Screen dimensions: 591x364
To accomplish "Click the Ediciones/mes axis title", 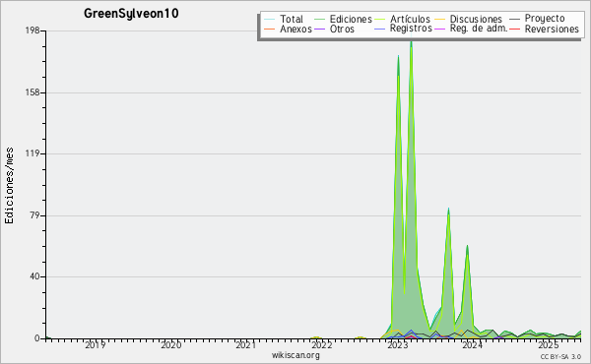I will [x=9, y=186].
